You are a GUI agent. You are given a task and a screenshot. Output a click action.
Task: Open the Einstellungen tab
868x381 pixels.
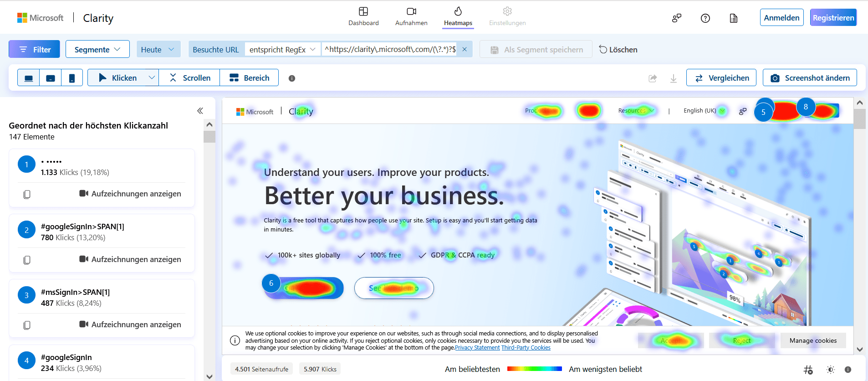(x=507, y=17)
